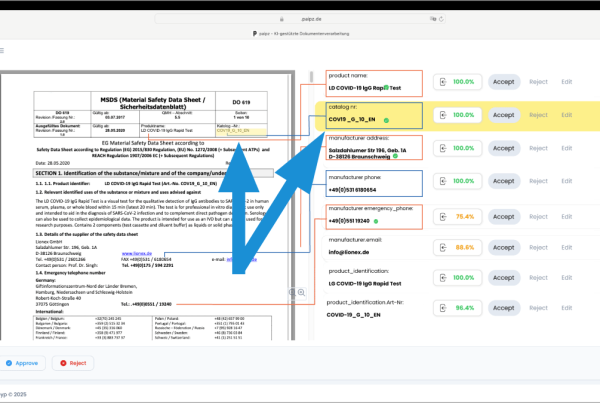Click the confidence icon in catalog nr row
Screen dimensions: 600x403
tap(443, 115)
